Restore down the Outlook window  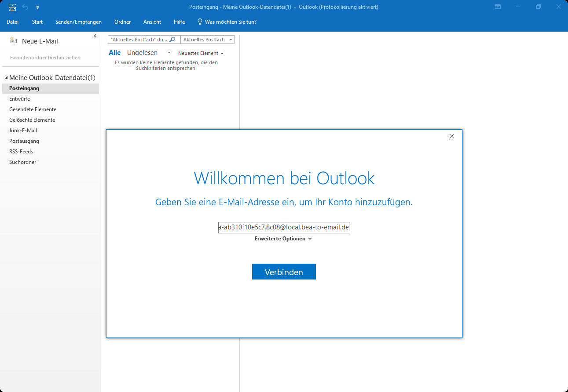pos(539,7)
